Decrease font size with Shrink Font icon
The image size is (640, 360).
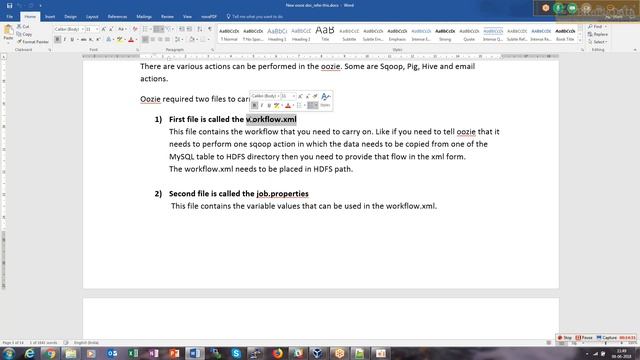[x=111, y=29]
